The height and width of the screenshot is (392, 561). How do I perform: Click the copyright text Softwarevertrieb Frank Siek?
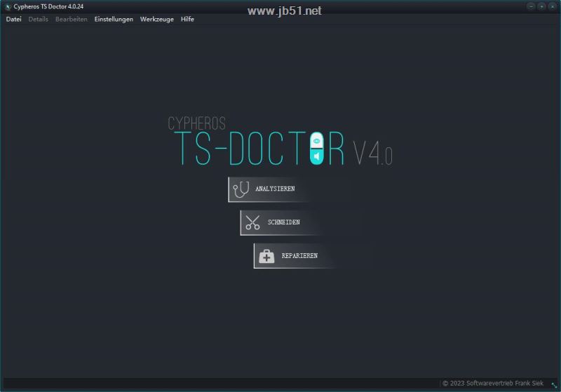coord(493,384)
